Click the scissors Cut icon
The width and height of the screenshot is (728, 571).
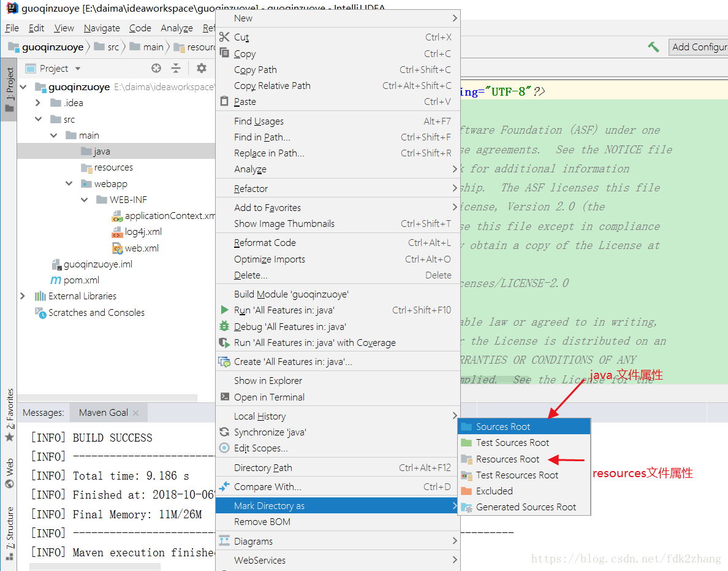pos(224,37)
